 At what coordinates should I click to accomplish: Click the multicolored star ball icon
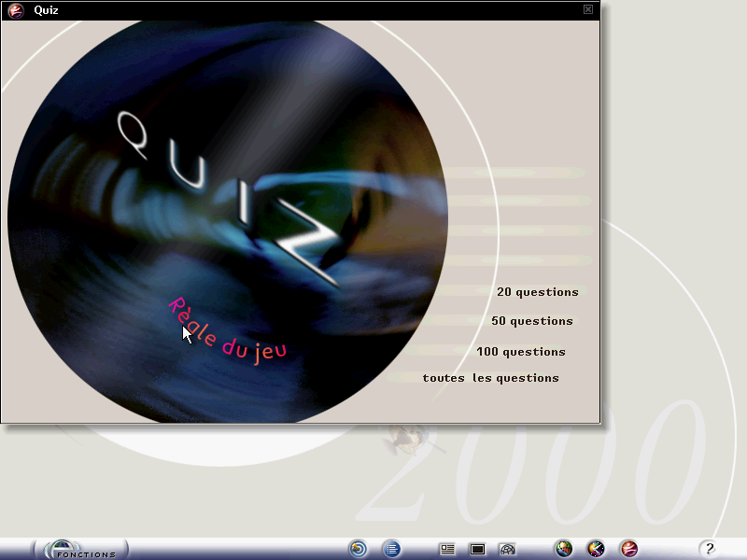[x=596, y=549]
